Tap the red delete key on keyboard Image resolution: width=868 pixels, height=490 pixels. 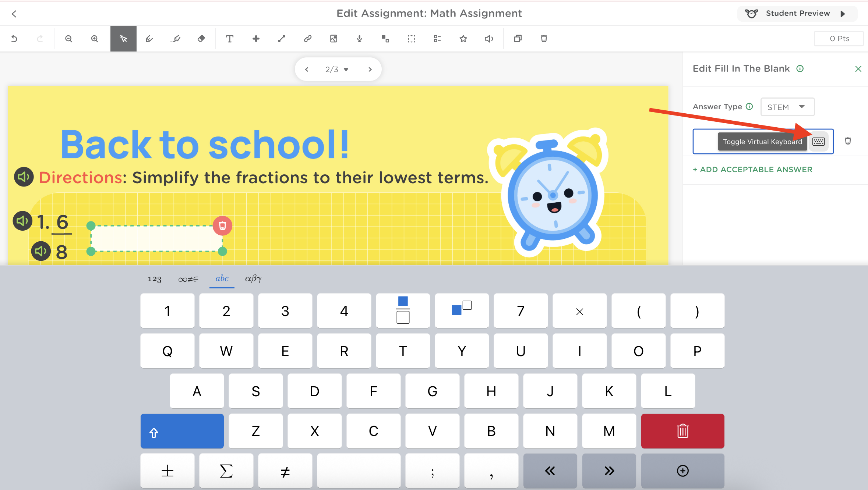click(683, 431)
